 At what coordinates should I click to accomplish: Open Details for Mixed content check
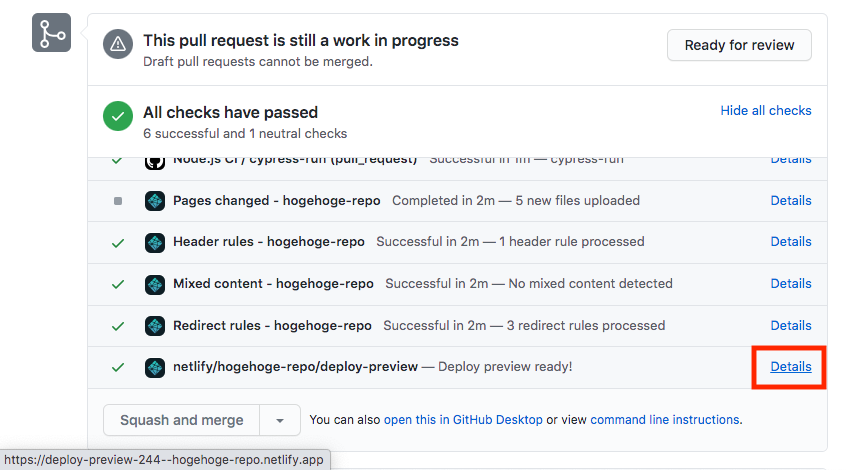[791, 283]
